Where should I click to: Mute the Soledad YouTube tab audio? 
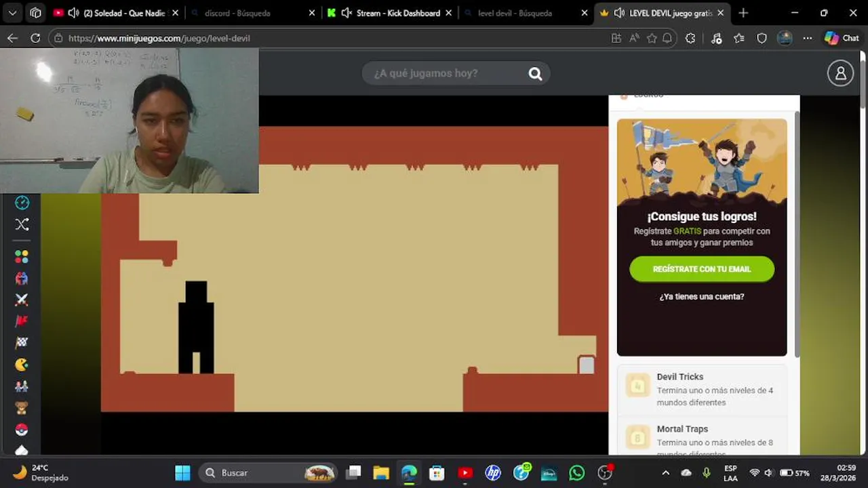click(73, 13)
